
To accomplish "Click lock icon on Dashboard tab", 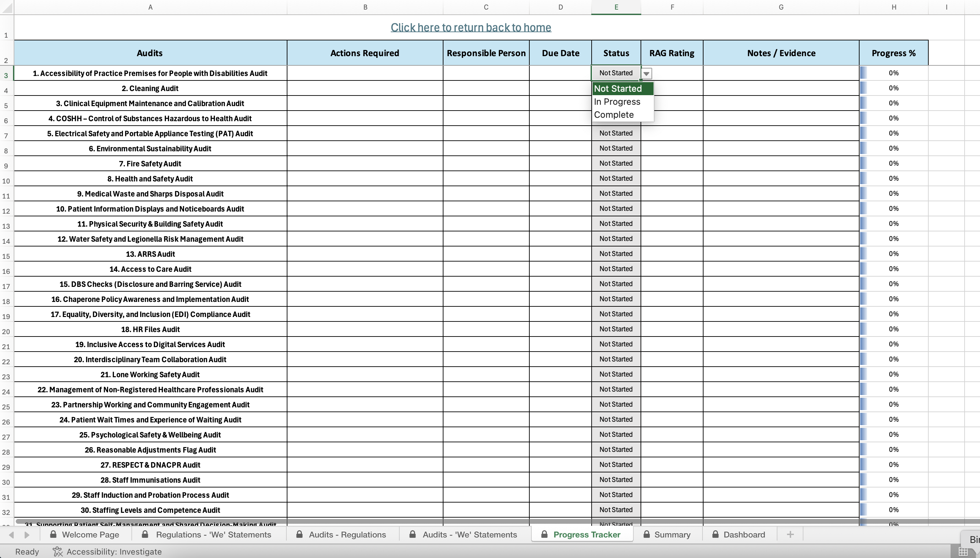I will tap(715, 534).
